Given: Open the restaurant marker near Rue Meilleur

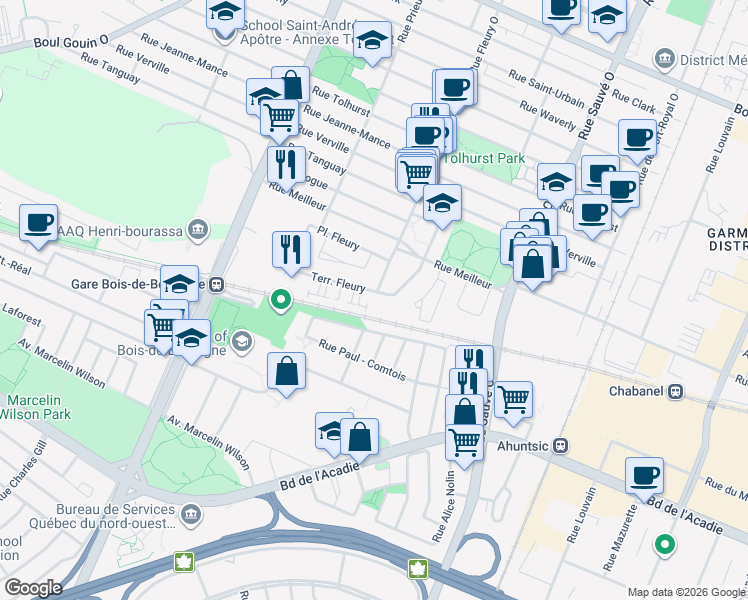Looking at the screenshot, I should tap(287, 165).
